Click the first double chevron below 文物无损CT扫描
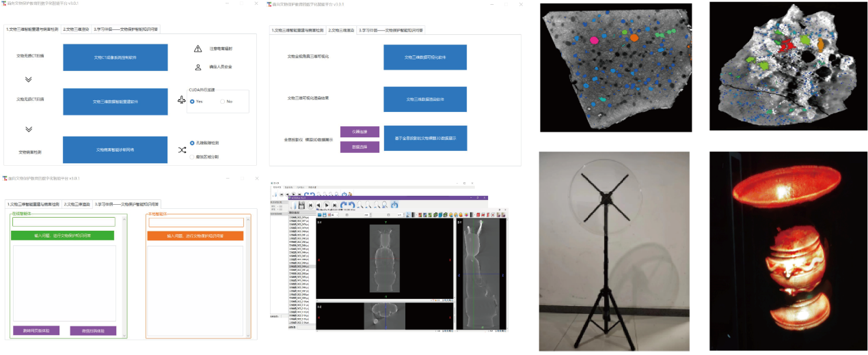The image size is (868, 355). [x=29, y=79]
